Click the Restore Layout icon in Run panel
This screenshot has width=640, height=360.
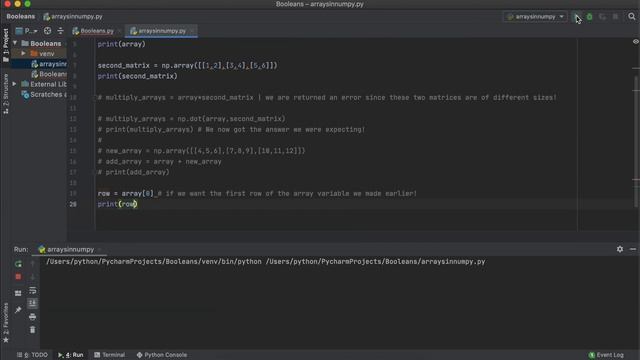18,293
